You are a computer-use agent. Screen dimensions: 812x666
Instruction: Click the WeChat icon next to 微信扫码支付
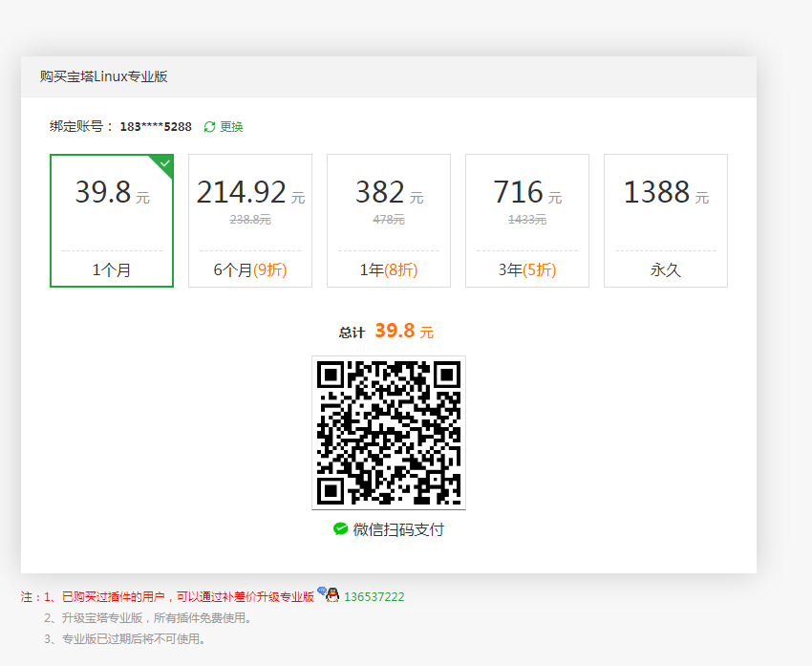[340, 526]
